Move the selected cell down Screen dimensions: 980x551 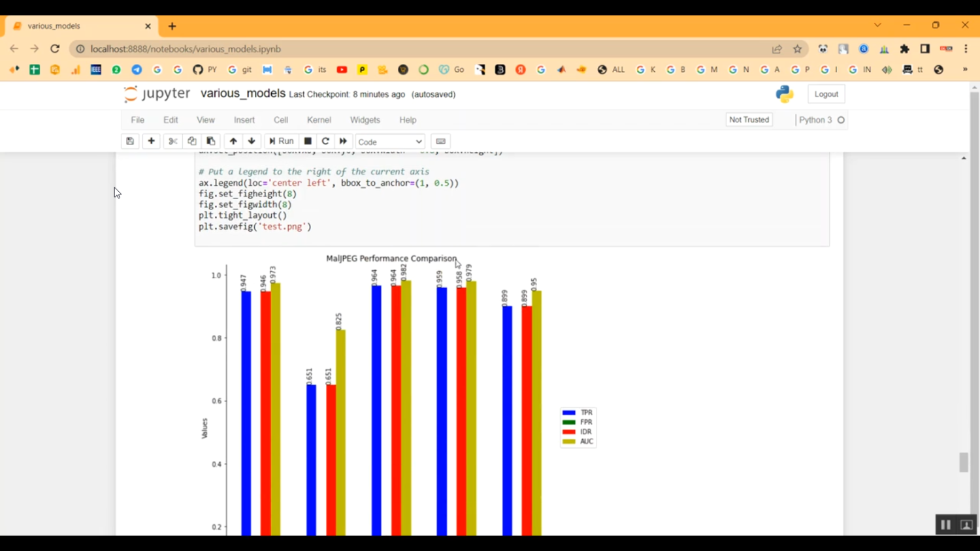(252, 141)
